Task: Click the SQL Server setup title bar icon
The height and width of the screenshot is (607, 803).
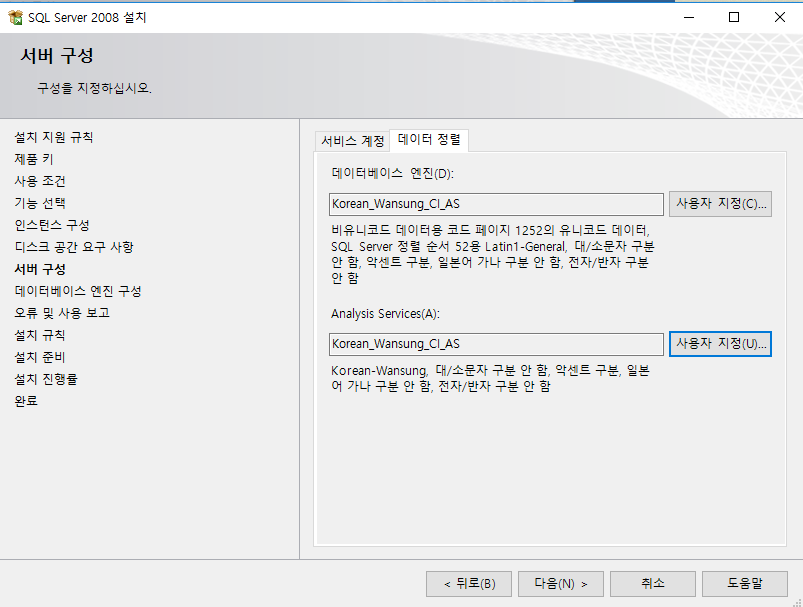Action: pos(16,17)
